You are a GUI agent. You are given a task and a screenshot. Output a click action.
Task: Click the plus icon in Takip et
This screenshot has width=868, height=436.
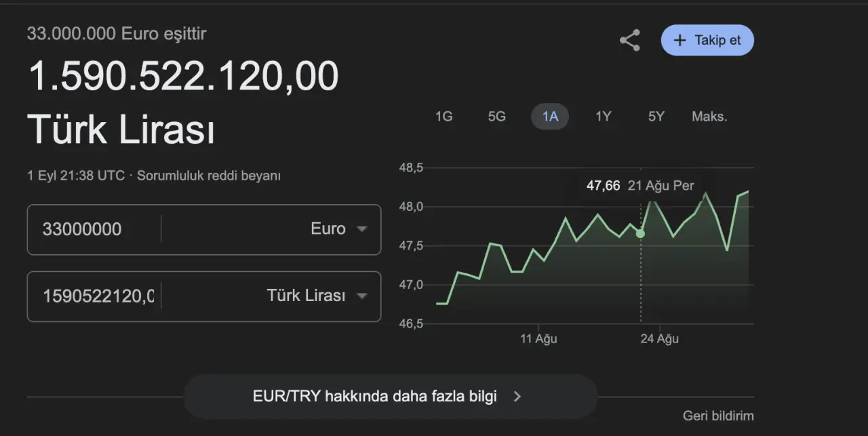tap(679, 40)
